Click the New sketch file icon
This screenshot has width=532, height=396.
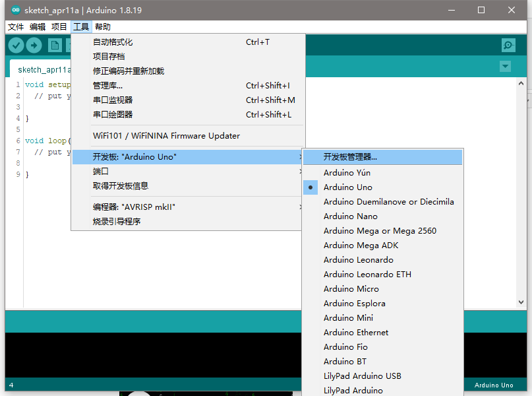(55, 45)
